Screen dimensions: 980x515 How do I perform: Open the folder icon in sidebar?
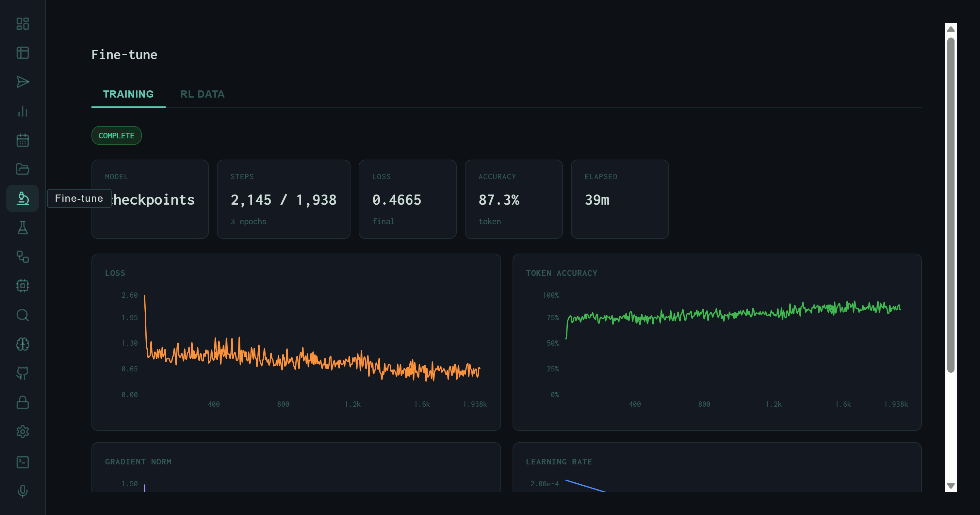(x=23, y=169)
